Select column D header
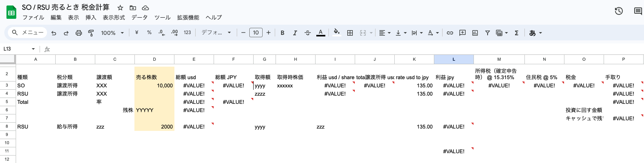644x163 pixels. (154, 59)
